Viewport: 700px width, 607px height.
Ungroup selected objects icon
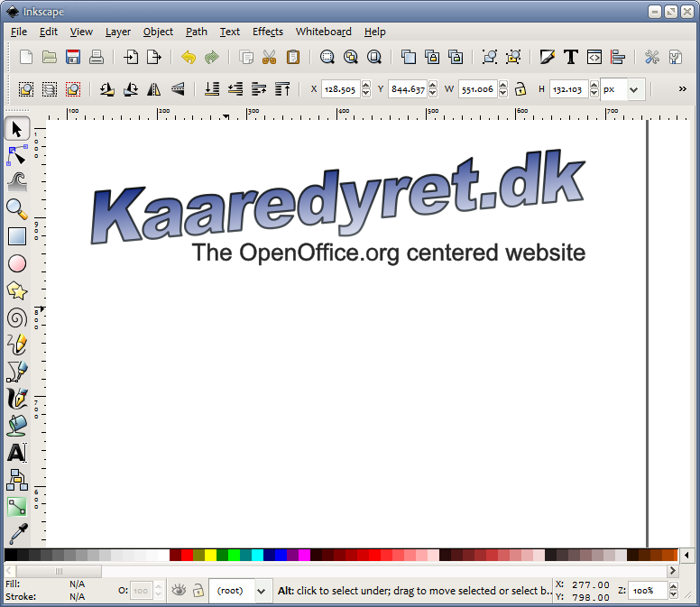pyautogui.click(x=513, y=57)
